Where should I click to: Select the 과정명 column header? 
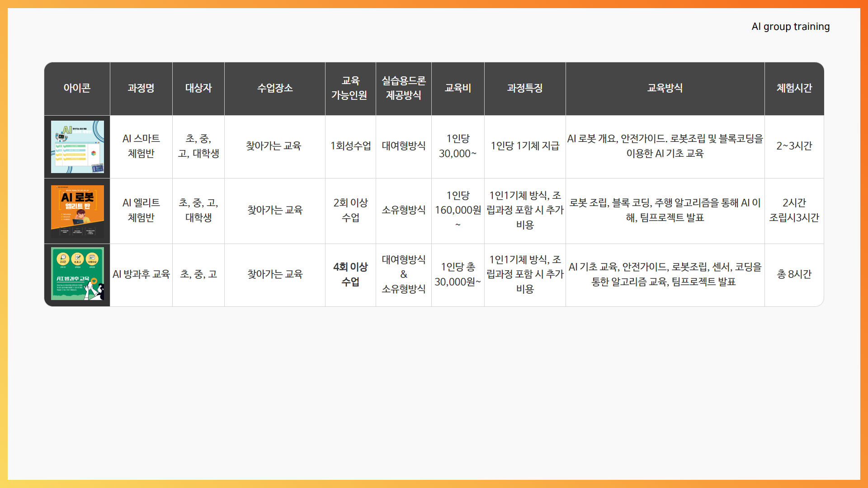pyautogui.click(x=141, y=89)
